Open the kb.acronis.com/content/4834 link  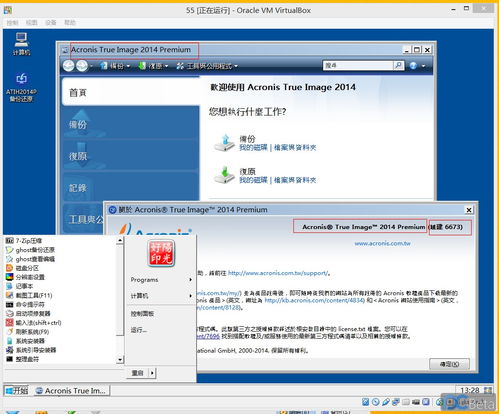(x=314, y=300)
